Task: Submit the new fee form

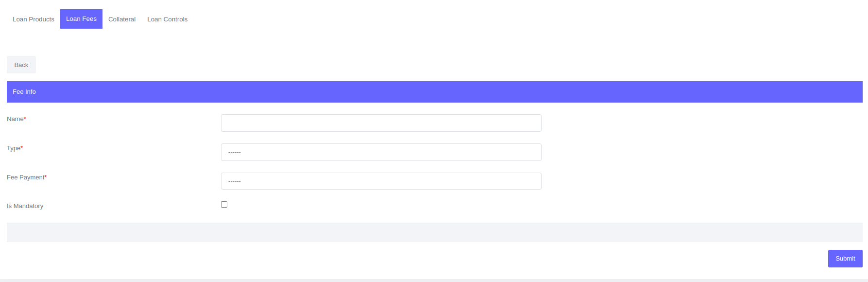Action: click(845, 258)
